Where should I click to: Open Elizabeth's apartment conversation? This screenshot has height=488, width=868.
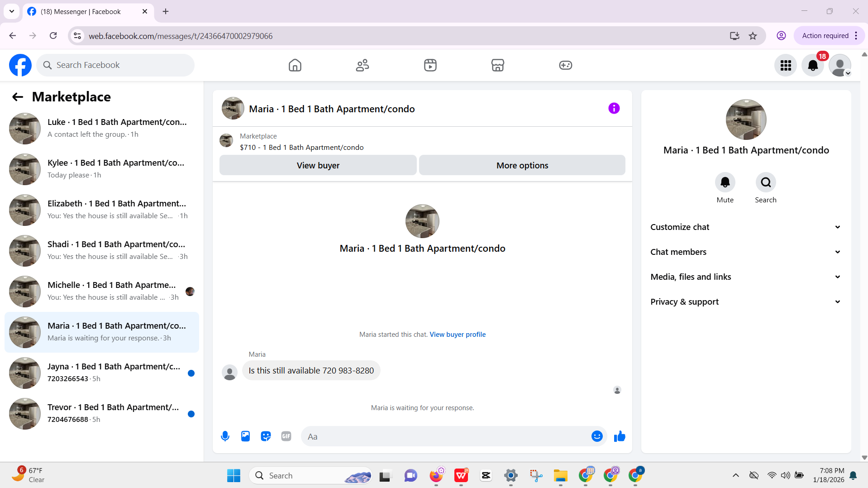tap(102, 210)
